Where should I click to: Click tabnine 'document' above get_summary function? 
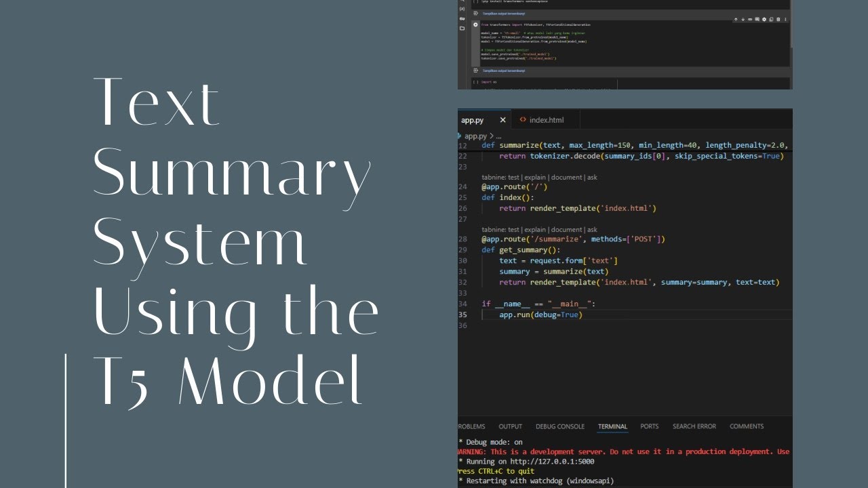[x=567, y=230]
